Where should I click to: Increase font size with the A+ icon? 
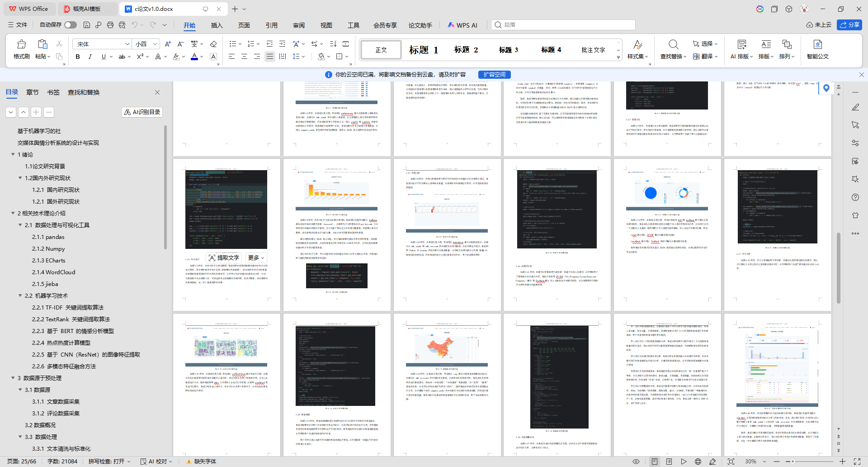(x=168, y=44)
